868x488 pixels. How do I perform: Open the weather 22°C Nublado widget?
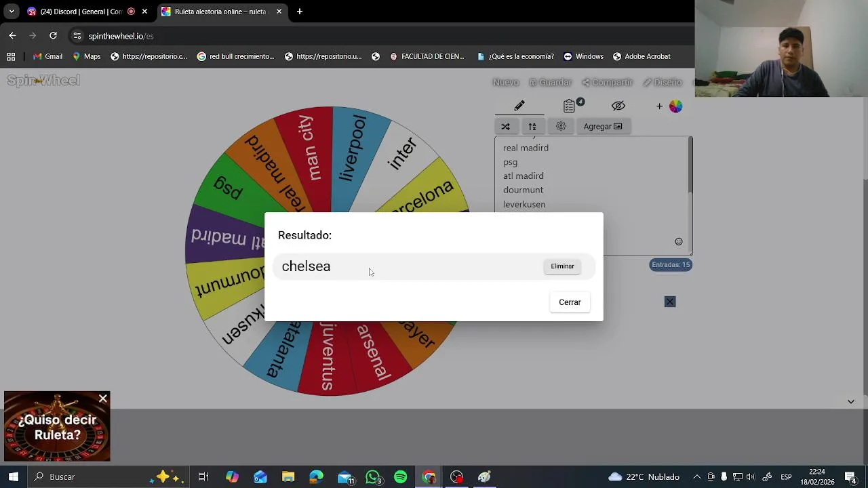click(x=644, y=476)
